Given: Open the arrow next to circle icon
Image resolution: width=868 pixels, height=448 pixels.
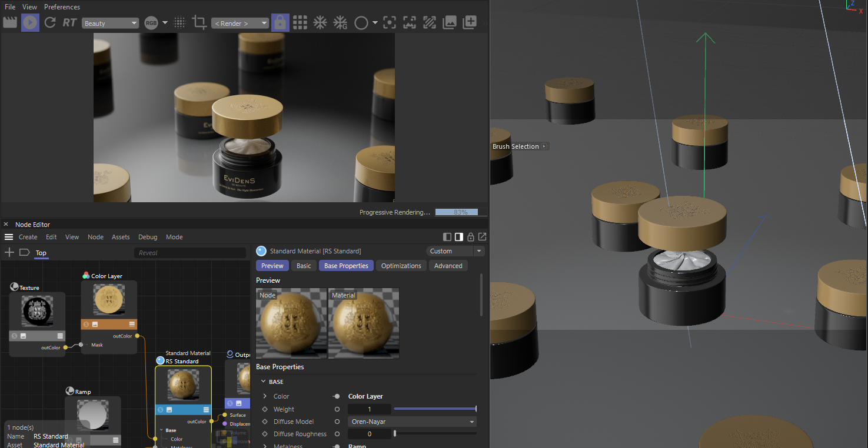Looking at the screenshot, I should tap(375, 23).
